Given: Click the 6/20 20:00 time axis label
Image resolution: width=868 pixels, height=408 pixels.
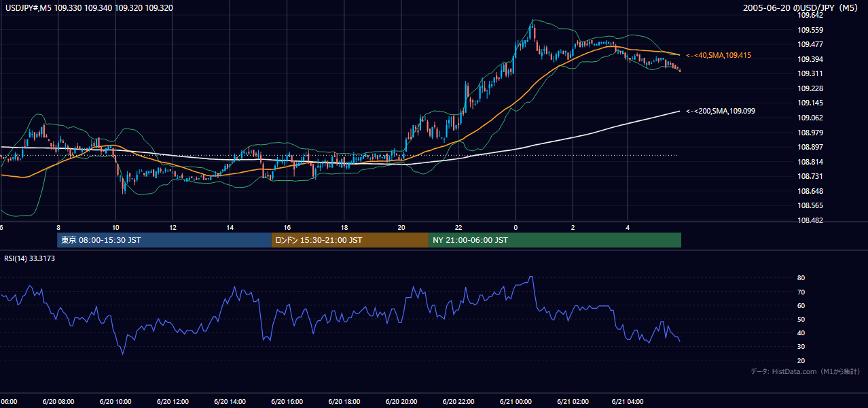Looking at the screenshot, I should pyautogui.click(x=401, y=402).
